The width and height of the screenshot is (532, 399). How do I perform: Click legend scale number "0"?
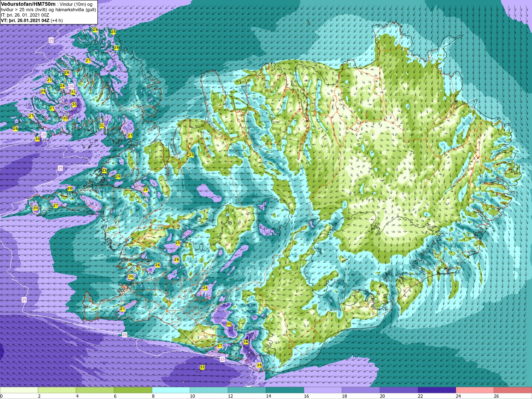pos(1,396)
